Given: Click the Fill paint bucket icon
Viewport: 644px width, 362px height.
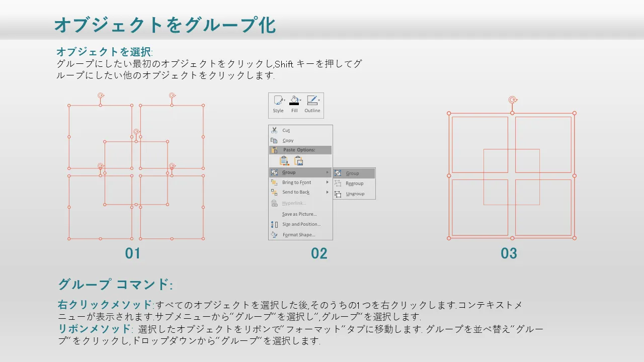Looking at the screenshot, I should pos(294,100).
